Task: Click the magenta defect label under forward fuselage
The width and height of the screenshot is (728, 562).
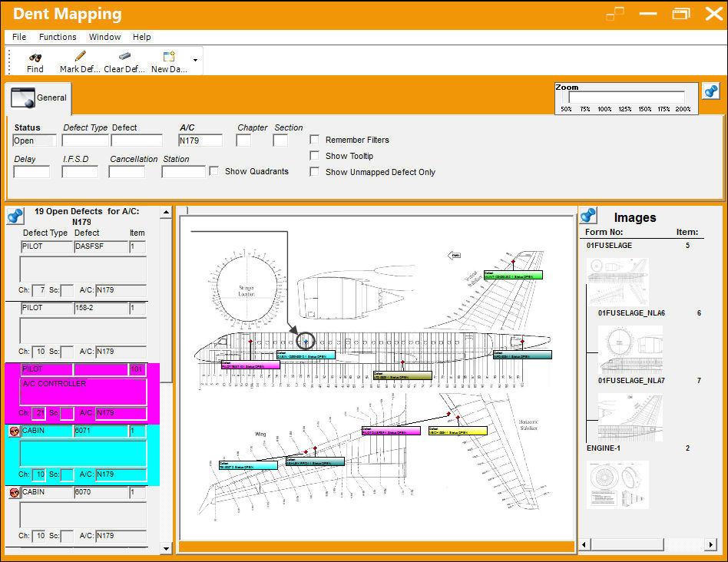Action: pyautogui.click(x=250, y=365)
